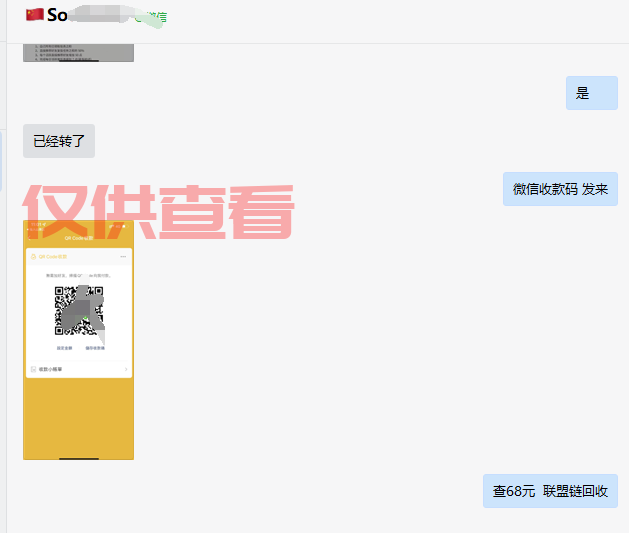
Task: Click the China flag icon in chat header
Action: (34, 15)
